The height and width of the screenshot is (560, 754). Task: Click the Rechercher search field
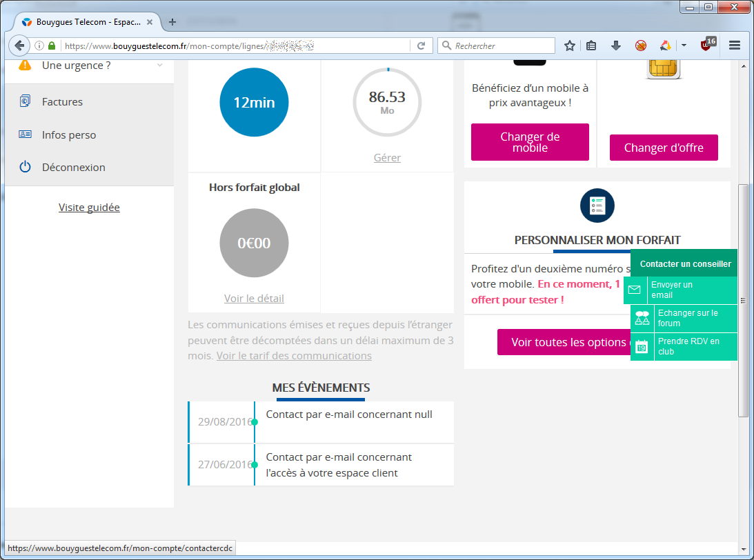[502, 46]
